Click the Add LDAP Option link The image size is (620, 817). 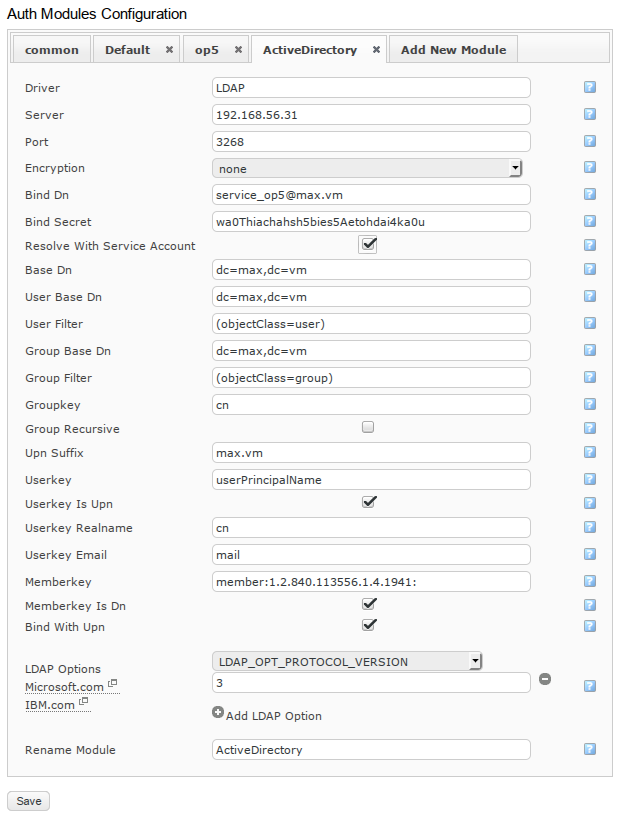tap(274, 716)
